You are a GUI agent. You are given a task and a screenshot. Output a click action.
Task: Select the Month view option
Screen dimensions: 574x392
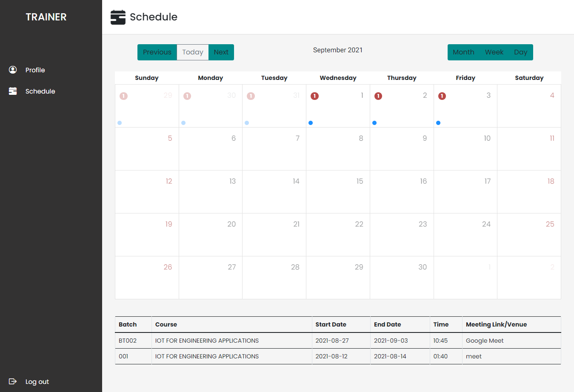point(463,52)
